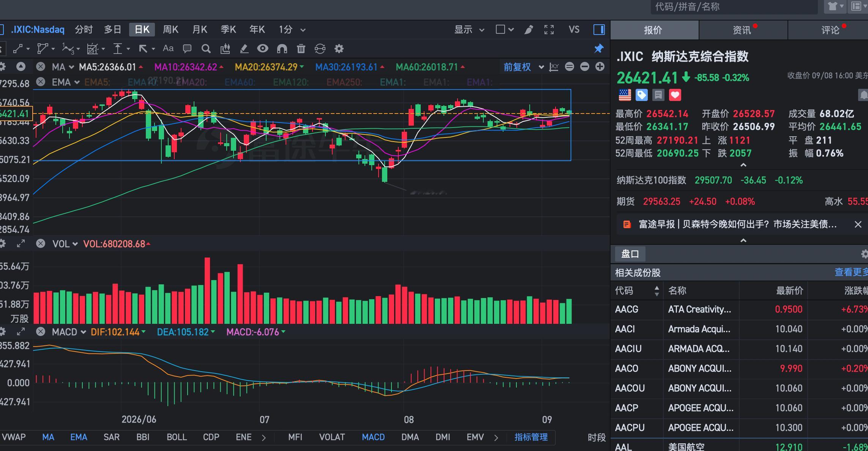Zoom in chart with plus icon
Image resolution: width=868 pixels, height=451 pixels.
point(600,67)
